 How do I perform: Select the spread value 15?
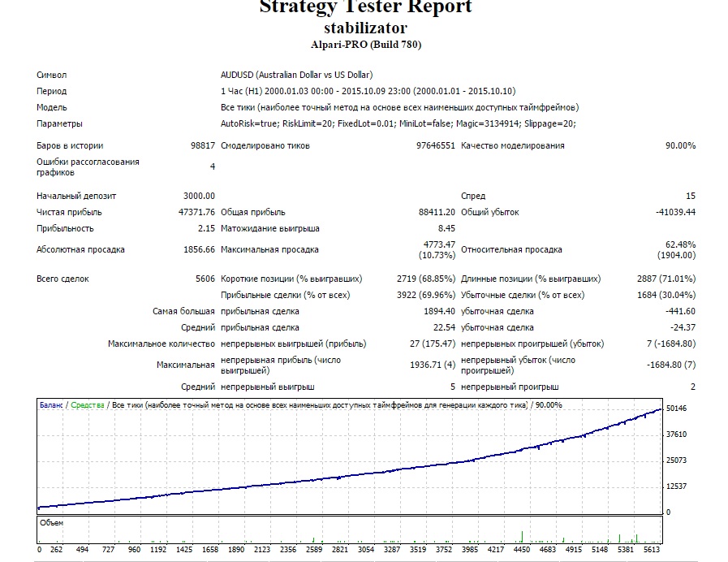click(x=691, y=196)
